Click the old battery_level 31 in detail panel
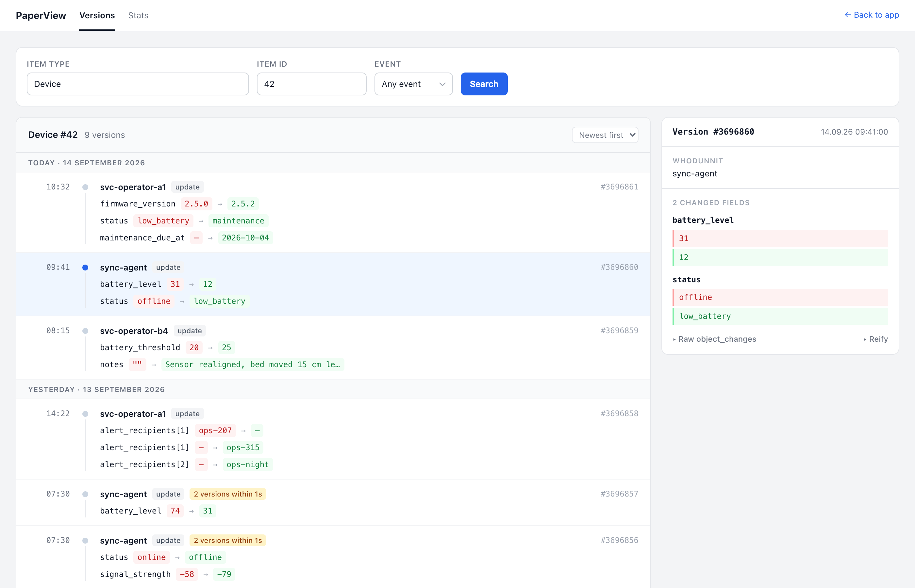Viewport: 915px width, 588px height. 780,238
